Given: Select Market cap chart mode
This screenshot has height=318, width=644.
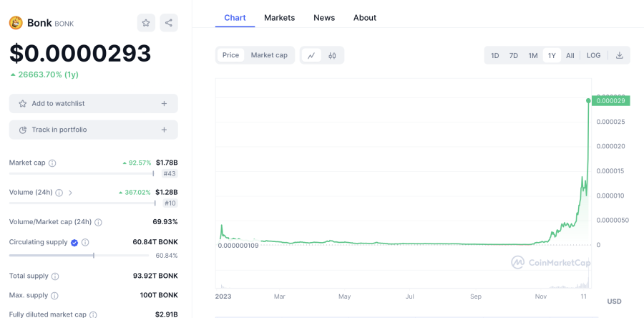Looking at the screenshot, I should [x=269, y=55].
